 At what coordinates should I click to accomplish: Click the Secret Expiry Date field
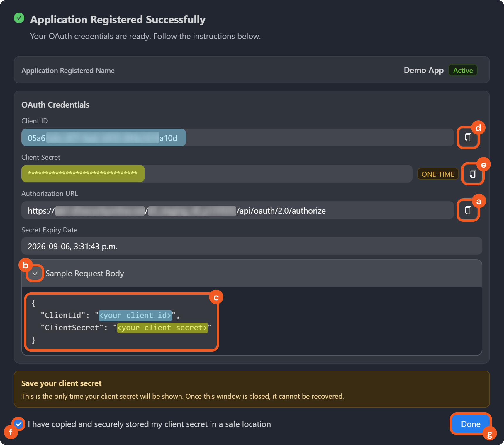coord(252,246)
